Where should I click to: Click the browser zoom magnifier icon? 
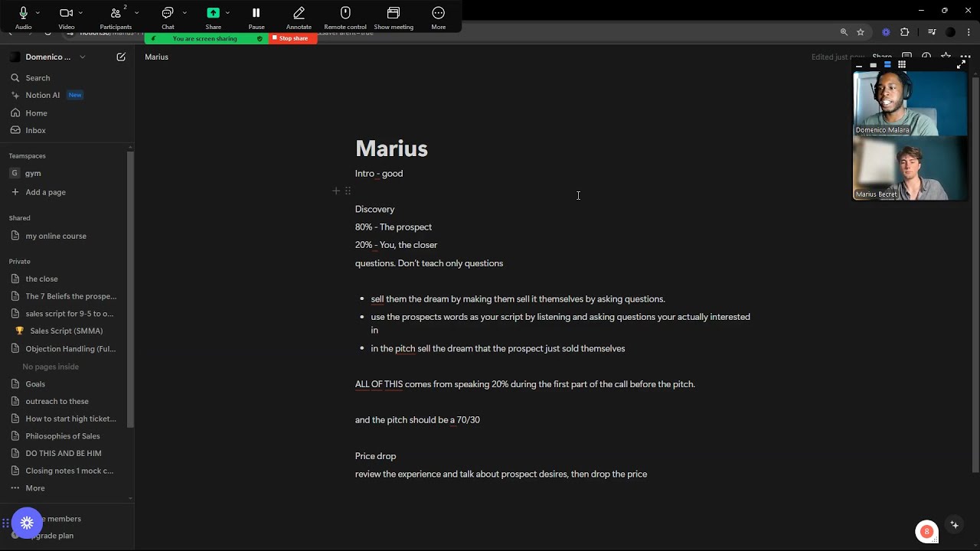click(844, 32)
